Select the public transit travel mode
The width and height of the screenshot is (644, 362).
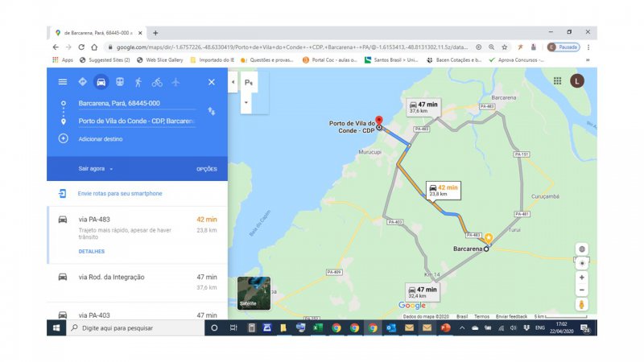point(119,82)
